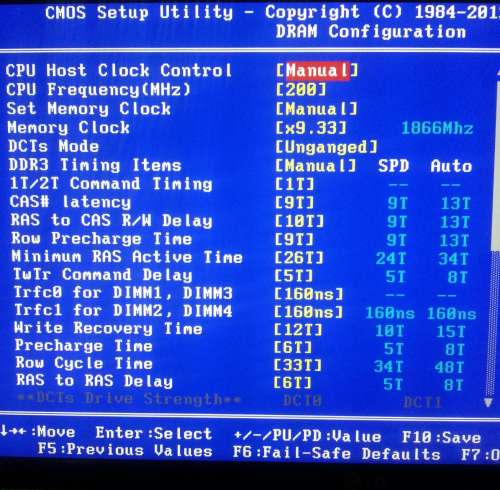Click the Enter:Select hint
This screenshot has width=500, height=490.
(154, 433)
